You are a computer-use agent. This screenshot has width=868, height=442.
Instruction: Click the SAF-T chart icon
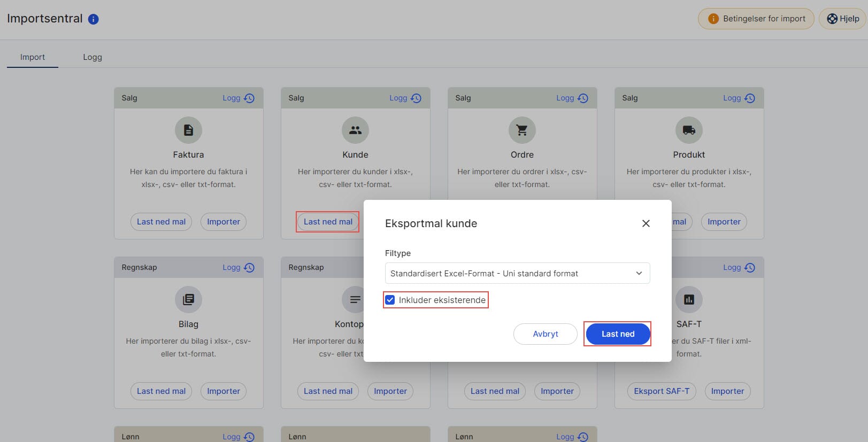[x=689, y=299]
